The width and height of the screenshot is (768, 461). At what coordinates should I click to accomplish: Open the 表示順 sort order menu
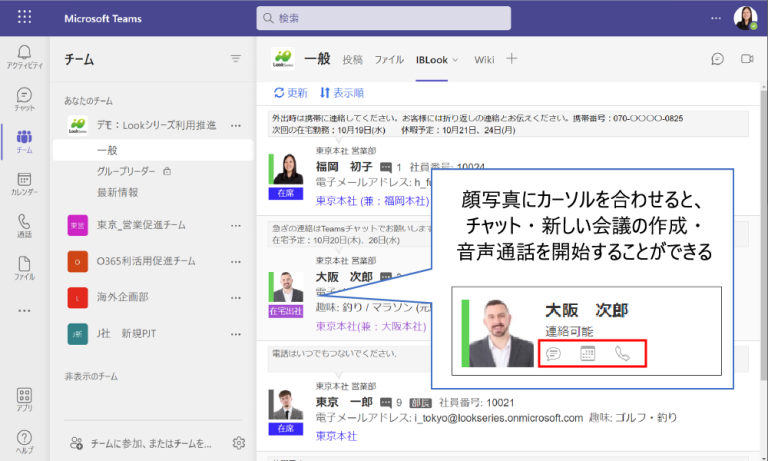(341, 93)
